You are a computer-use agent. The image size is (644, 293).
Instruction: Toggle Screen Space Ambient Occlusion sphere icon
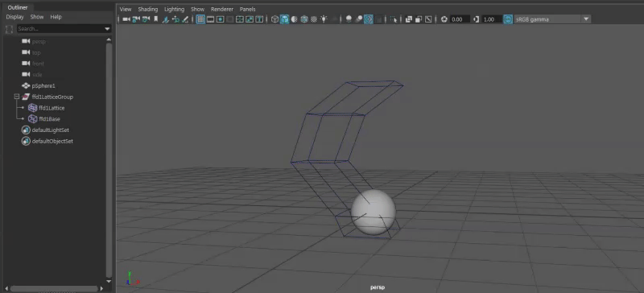[x=349, y=19]
